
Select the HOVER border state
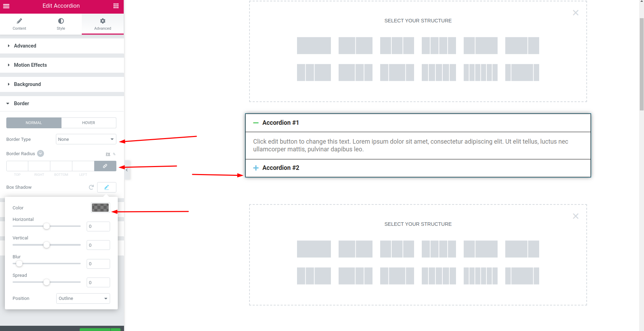(x=89, y=123)
